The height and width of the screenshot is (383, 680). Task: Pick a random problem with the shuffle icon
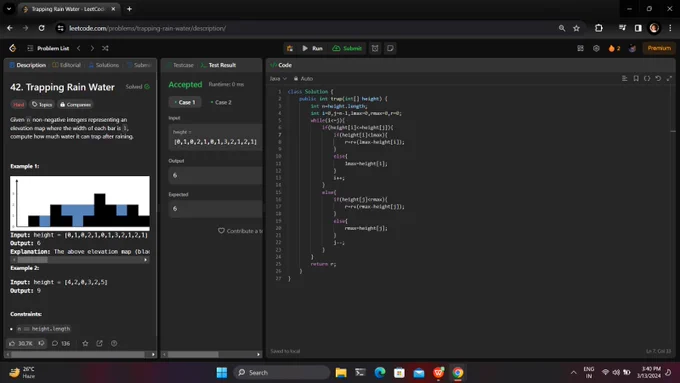point(105,48)
